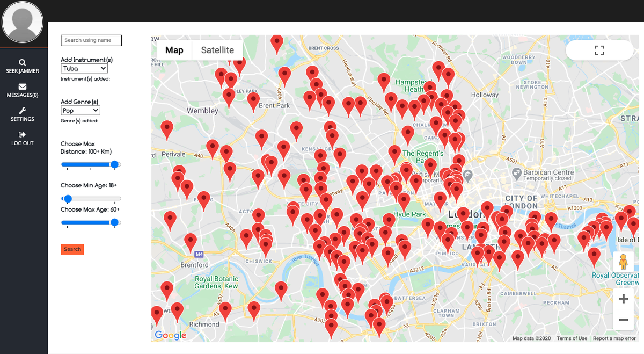644x354 pixels.
Task: Toggle fullscreen map view
Action: pos(599,50)
